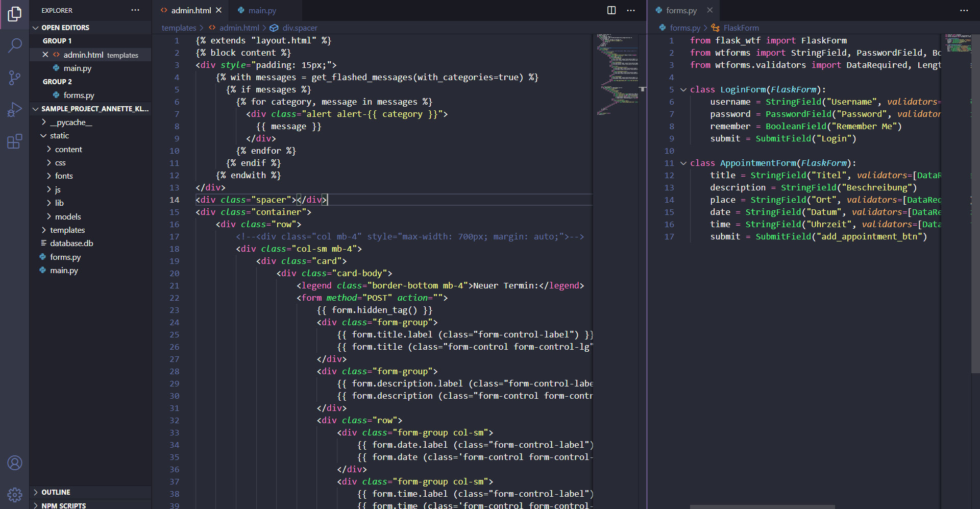980x509 pixels.
Task: Close the forms.py tab
Action: coord(709,10)
